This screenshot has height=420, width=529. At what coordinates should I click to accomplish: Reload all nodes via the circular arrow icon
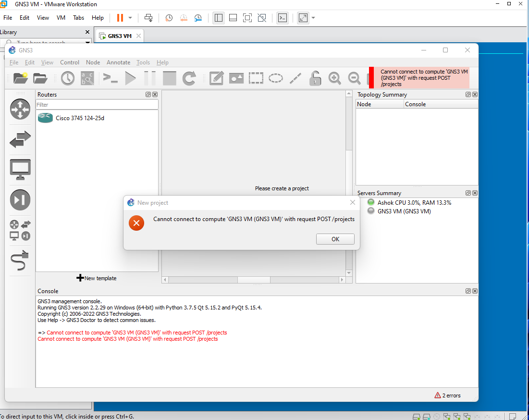(x=189, y=78)
